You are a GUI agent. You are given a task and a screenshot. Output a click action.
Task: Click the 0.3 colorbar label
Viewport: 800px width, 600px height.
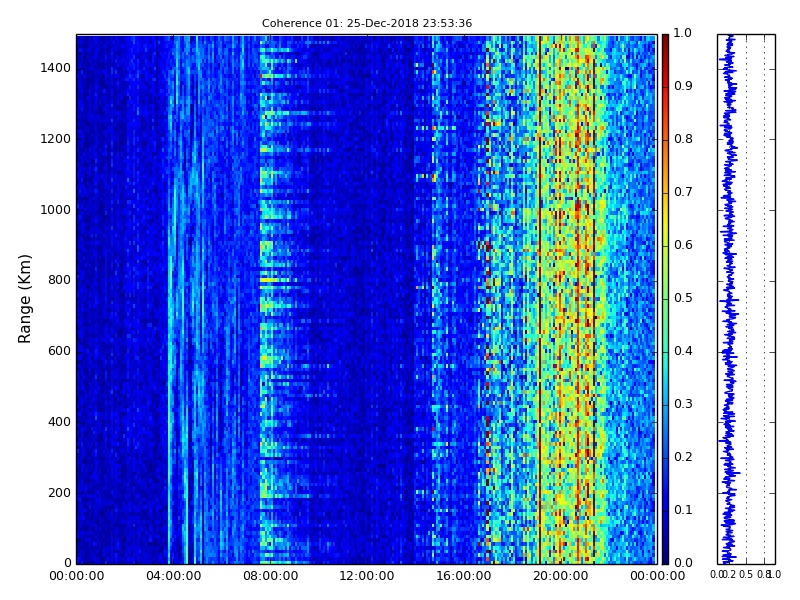[683, 404]
